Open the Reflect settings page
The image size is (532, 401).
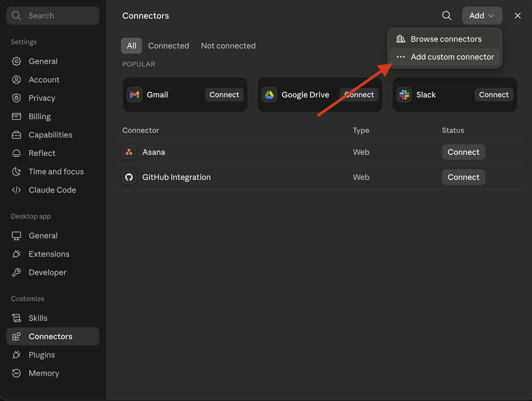53,153
